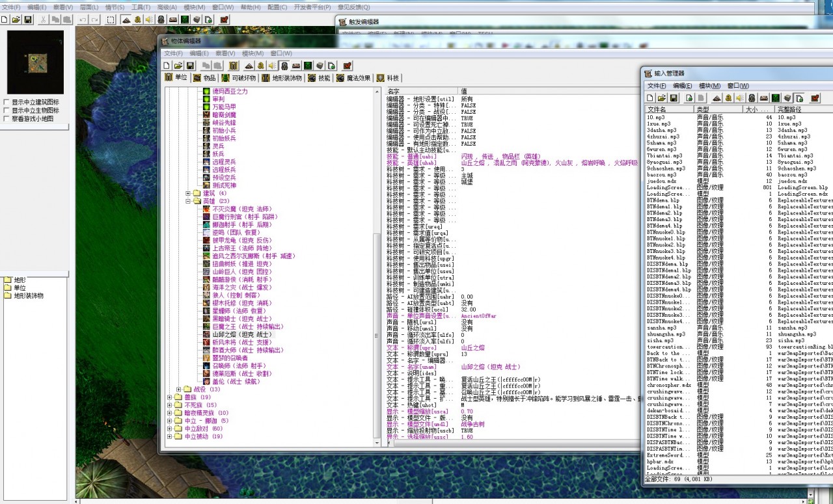Viewport: 833px width, 504px height.
Task: Click Test Map icon in Import Manager toolbar
Action: 815,98
